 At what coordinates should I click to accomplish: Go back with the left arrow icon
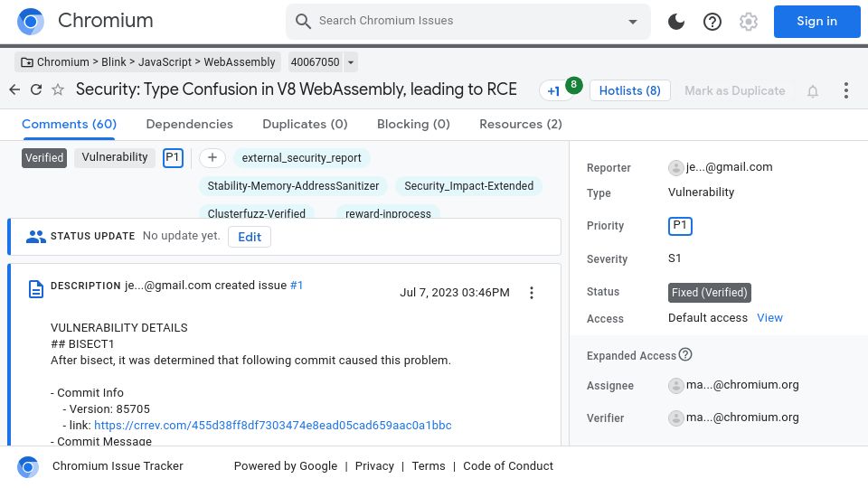15,89
